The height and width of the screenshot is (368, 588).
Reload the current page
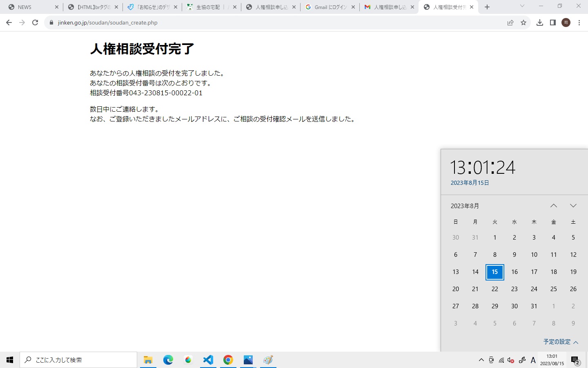coord(35,22)
